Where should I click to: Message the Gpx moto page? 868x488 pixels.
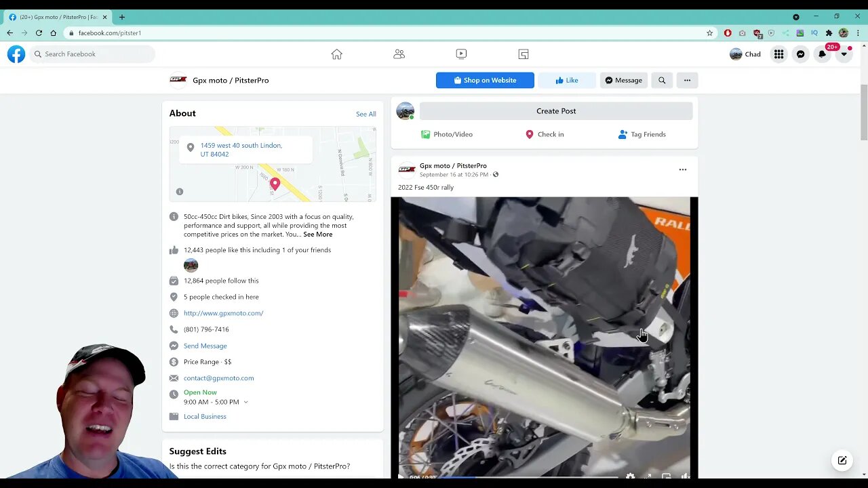click(x=623, y=80)
